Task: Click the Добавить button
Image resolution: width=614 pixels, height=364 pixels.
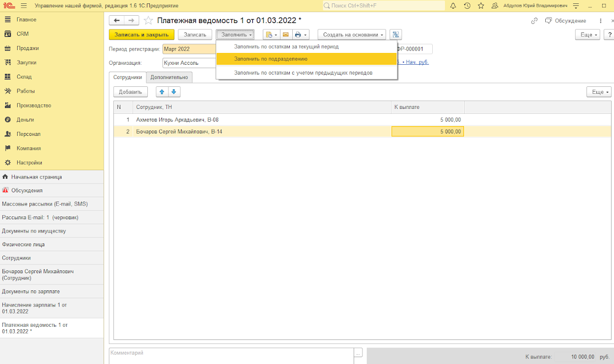Action: tap(130, 92)
